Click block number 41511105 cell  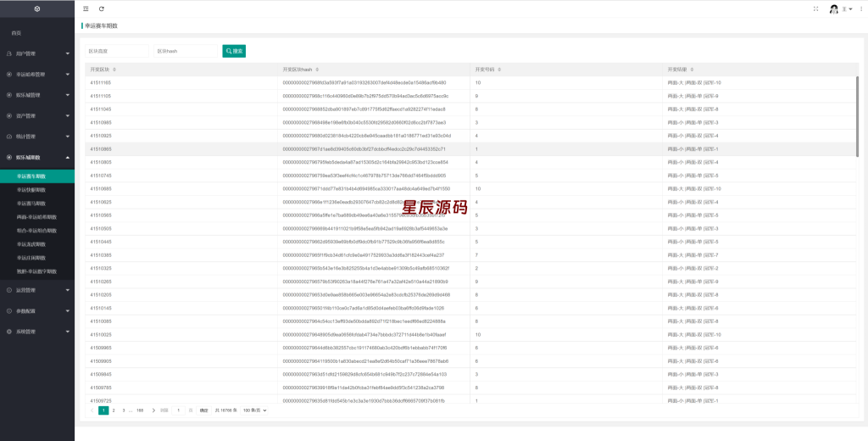101,96
